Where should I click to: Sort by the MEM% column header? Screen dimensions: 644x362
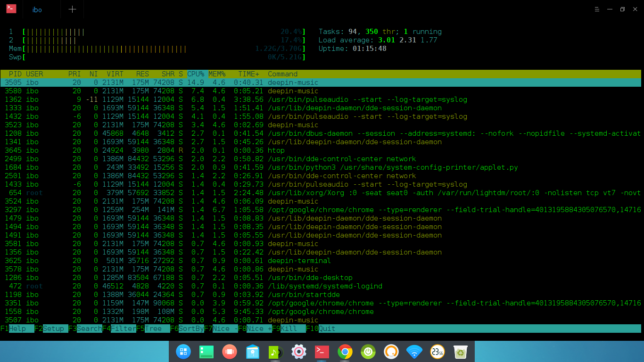pos(217,74)
